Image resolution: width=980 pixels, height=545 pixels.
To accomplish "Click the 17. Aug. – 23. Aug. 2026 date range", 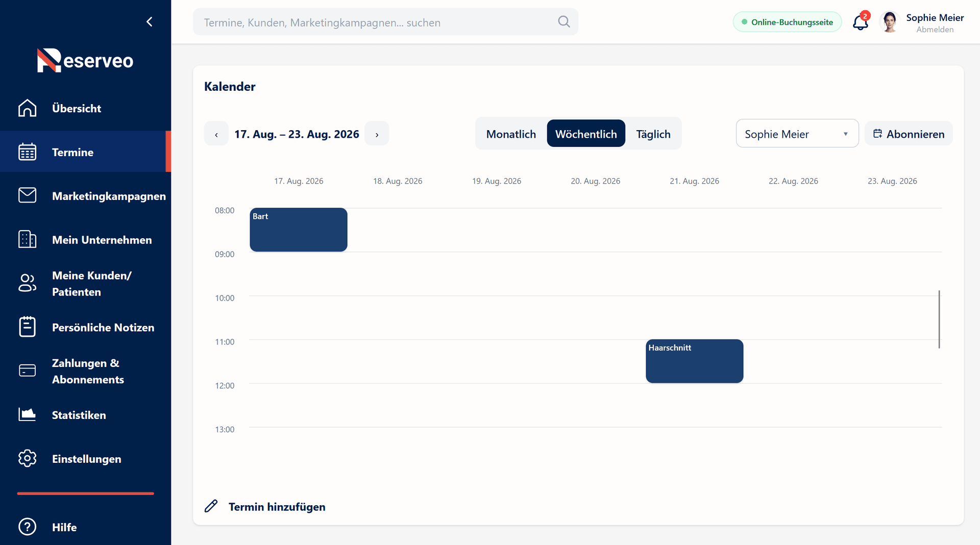I will (297, 134).
